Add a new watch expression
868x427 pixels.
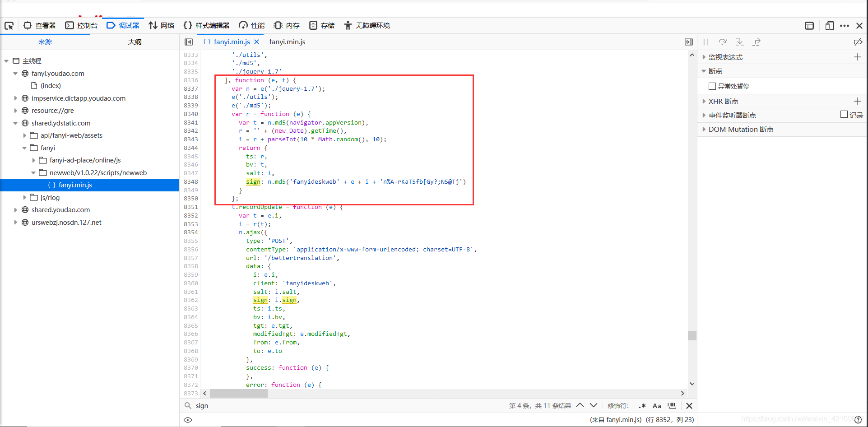(858, 57)
